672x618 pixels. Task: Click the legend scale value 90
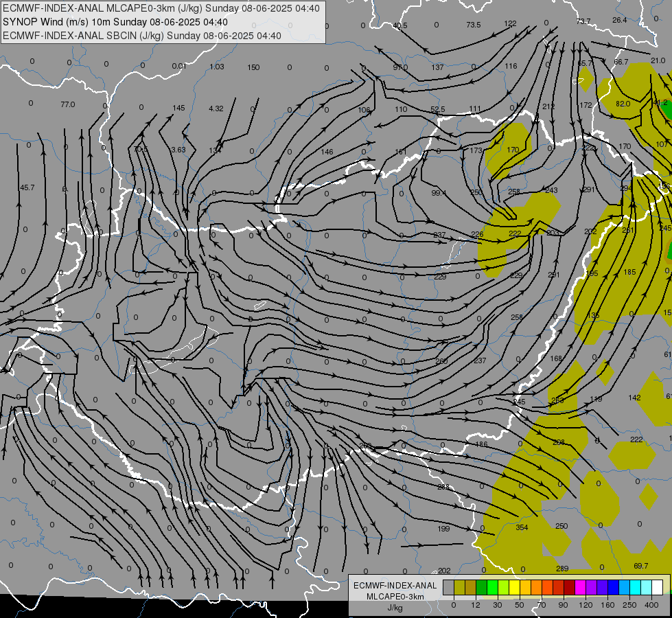click(x=563, y=605)
